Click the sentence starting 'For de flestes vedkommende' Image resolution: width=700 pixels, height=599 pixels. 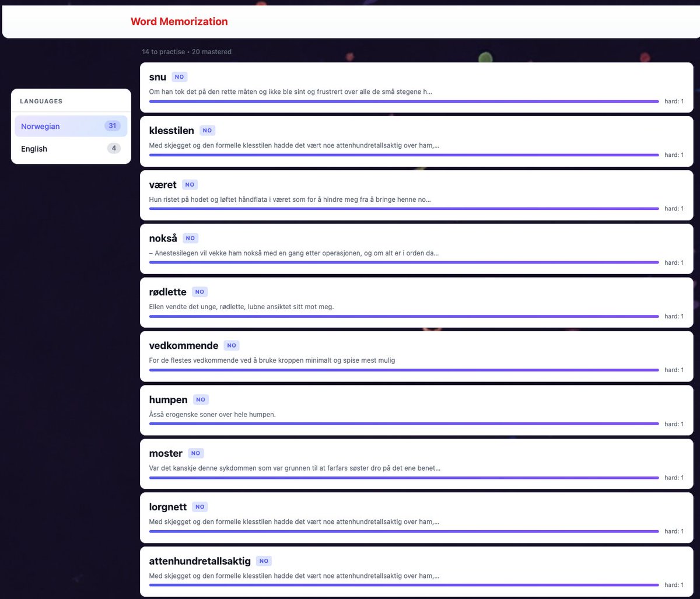tap(272, 360)
